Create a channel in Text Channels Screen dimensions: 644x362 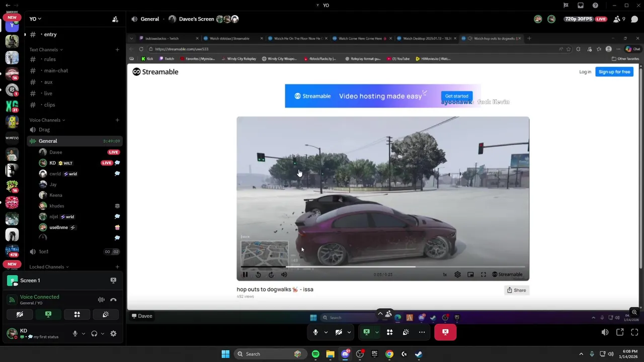tap(117, 50)
